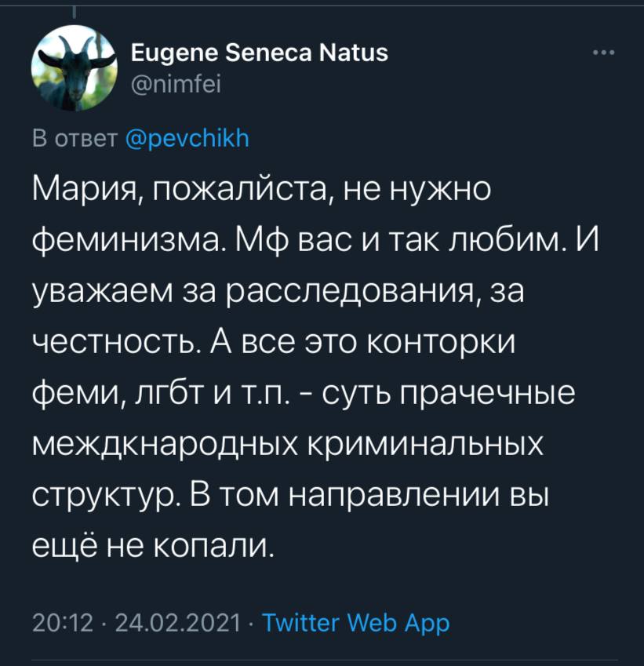
Task: Click the word "расследования" in the tweet
Action: 352,293
